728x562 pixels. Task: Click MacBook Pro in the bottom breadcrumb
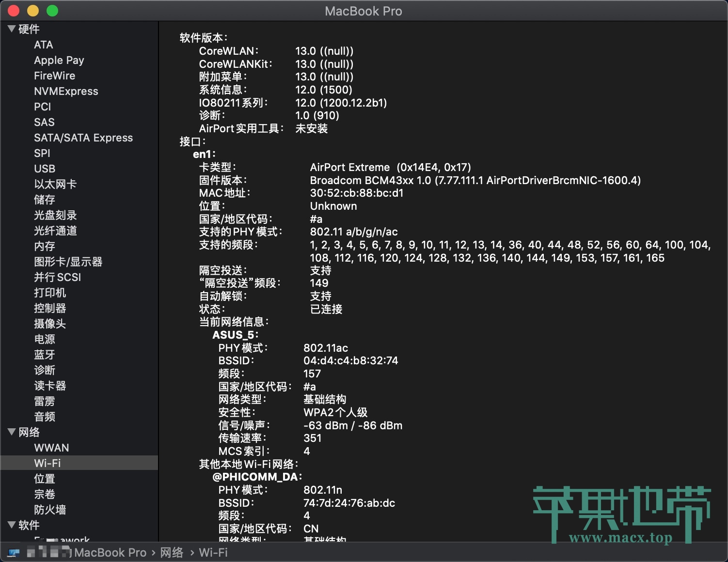111,552
